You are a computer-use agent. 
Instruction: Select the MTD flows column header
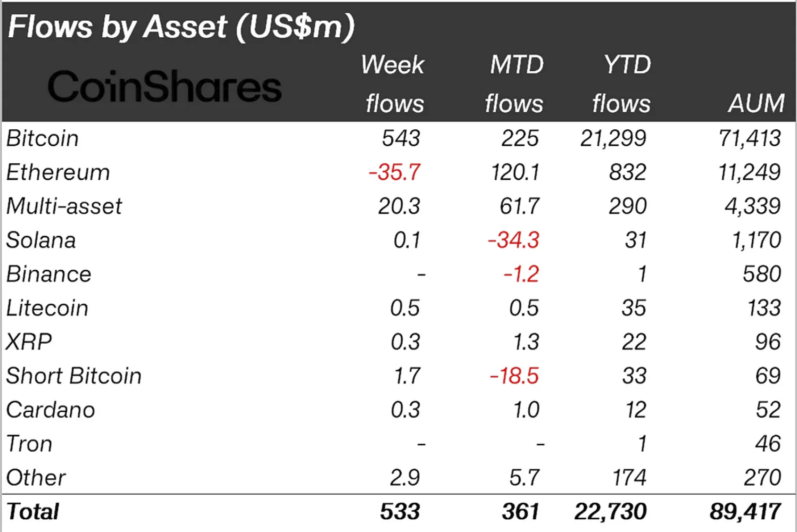pyautogui.click(x=514, y=84)
